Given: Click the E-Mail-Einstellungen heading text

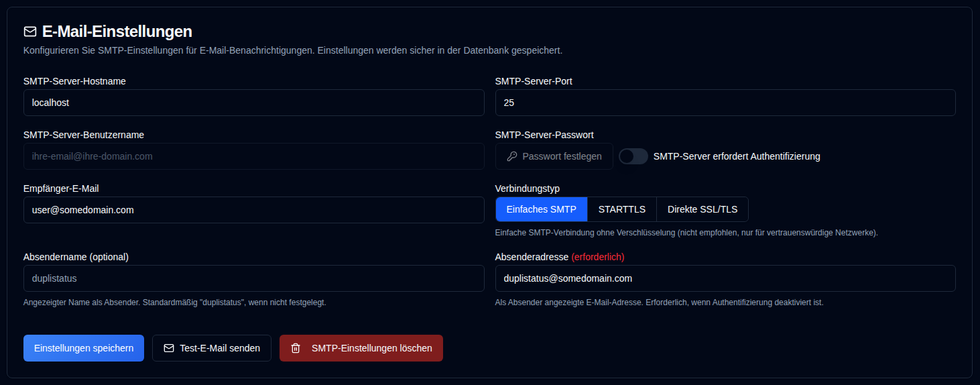Looking at the screenshot, I should point(117,32).
